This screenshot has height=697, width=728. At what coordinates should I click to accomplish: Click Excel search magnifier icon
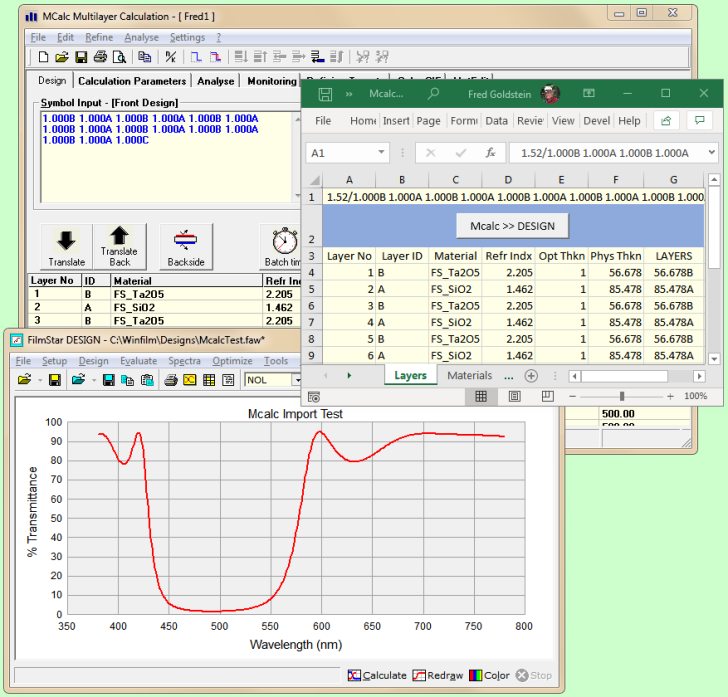pyautogui.click(x=433, y=94)
